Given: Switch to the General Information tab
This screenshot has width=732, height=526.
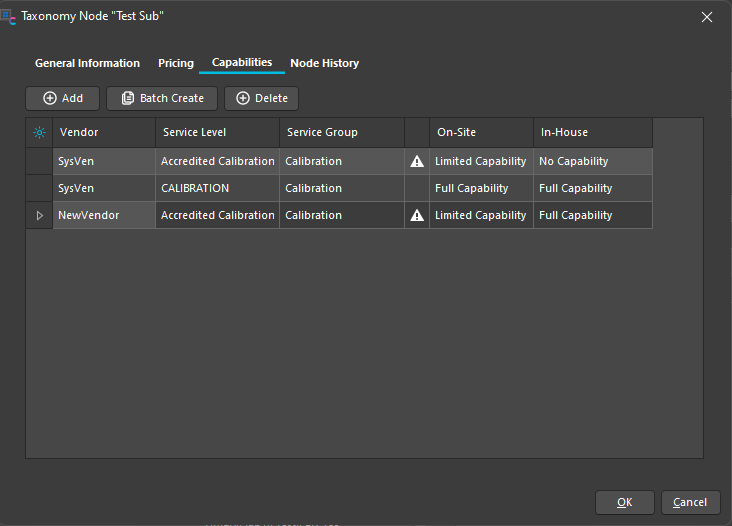Looking at the screenshot, I should pyautogui.click(x=87, y=63).
